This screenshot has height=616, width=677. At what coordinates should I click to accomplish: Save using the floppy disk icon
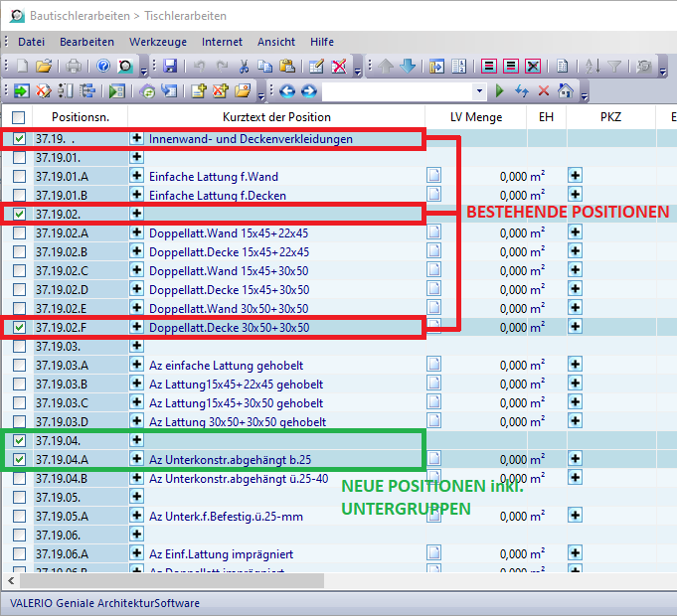point(169,67)
